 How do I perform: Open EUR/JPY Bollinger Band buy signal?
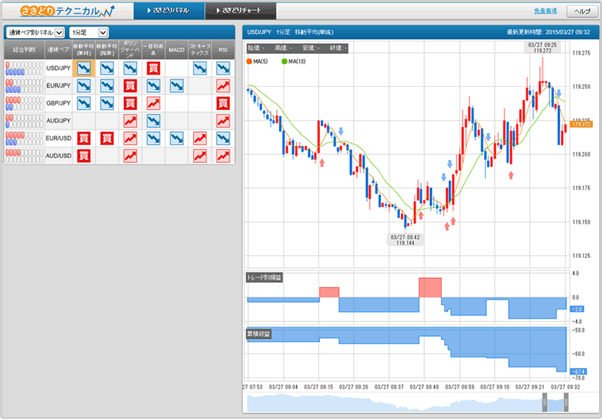(x=130, y=86)
